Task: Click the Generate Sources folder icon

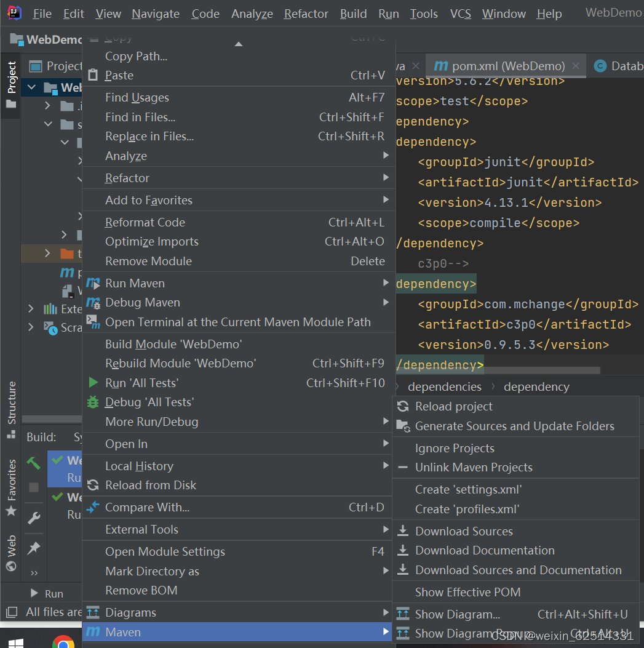Action: (403, 426)
